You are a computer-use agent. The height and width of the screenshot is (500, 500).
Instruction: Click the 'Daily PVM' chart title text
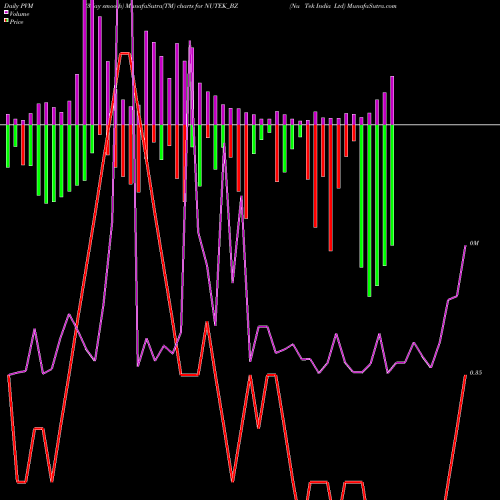point(19,6)
